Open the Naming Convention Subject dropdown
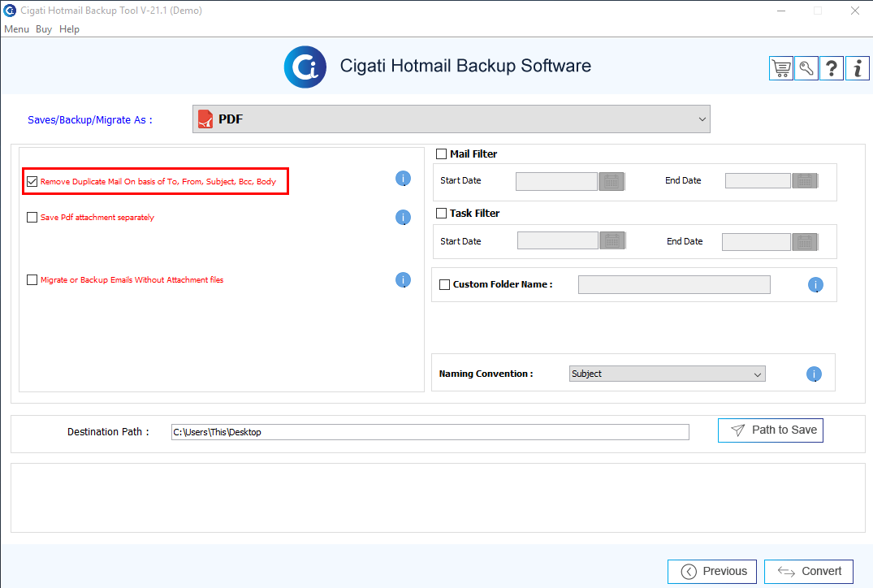Viewport: 873px width, 588px height. coord(668,374)
